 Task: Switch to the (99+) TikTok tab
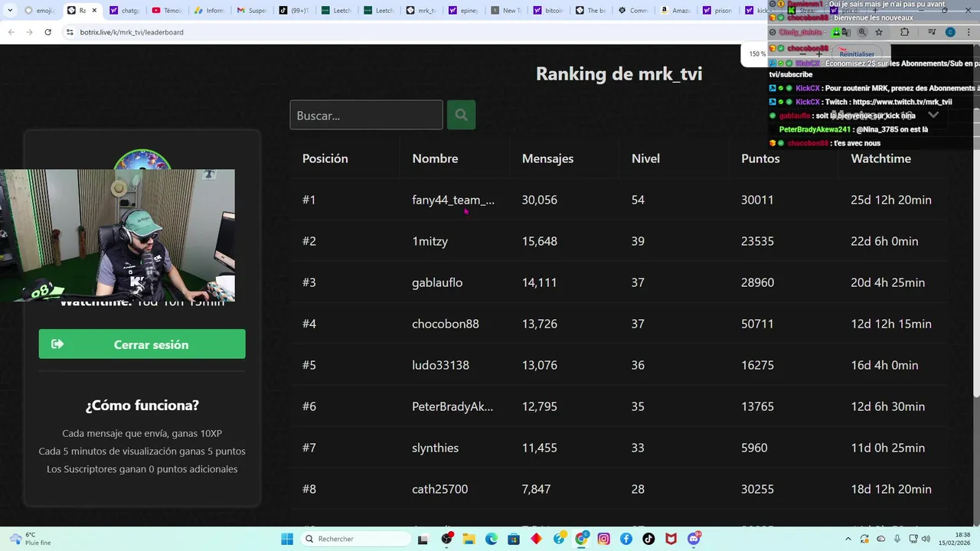(294, 11)
